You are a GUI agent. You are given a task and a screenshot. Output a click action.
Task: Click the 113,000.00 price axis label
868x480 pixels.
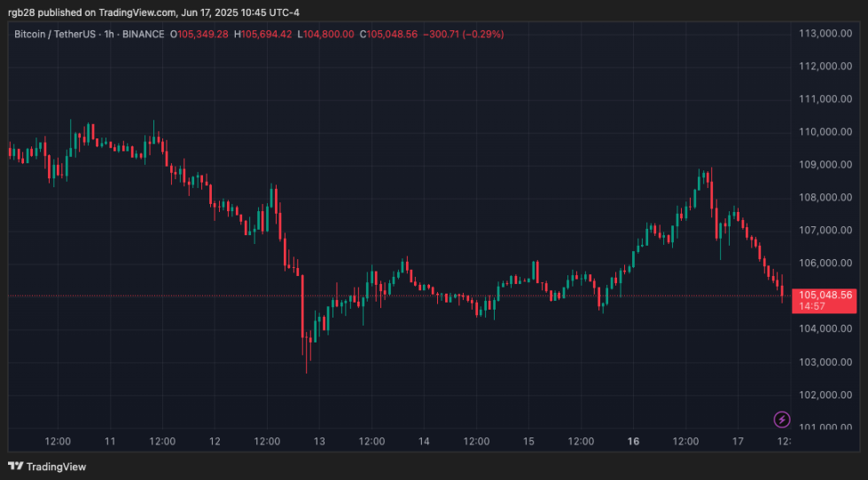825,34
